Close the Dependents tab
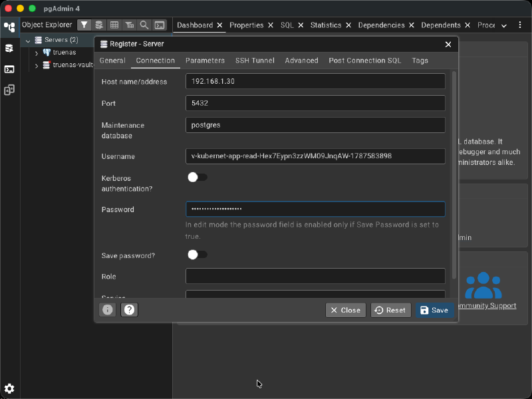The image size is (532, 399). coord(467,25)
